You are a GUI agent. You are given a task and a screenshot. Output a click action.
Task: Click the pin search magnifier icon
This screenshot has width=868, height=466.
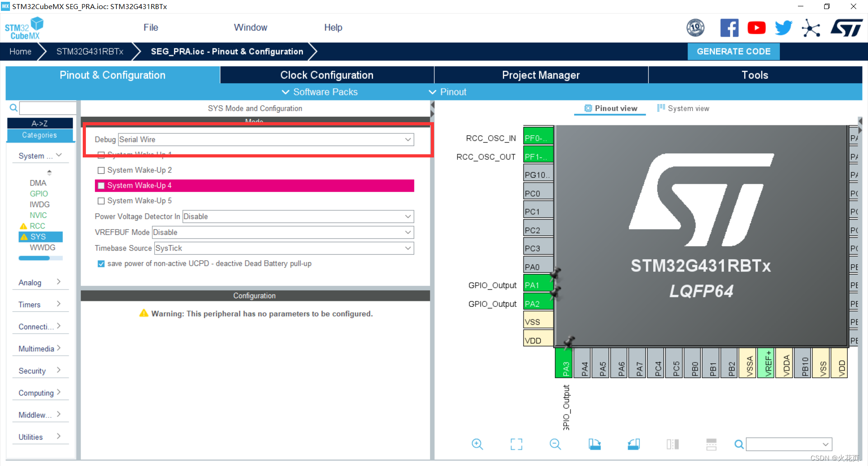(x=739, y=444)
